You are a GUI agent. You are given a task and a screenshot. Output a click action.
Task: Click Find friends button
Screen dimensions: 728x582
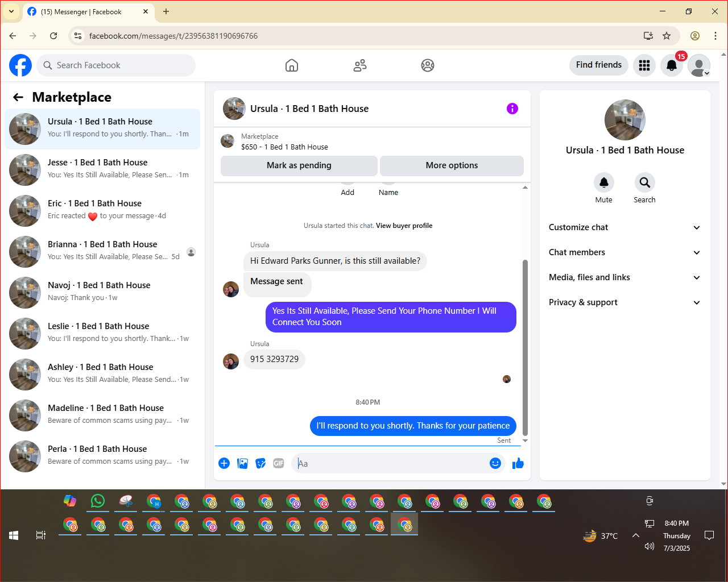click(x=599, y=65)
